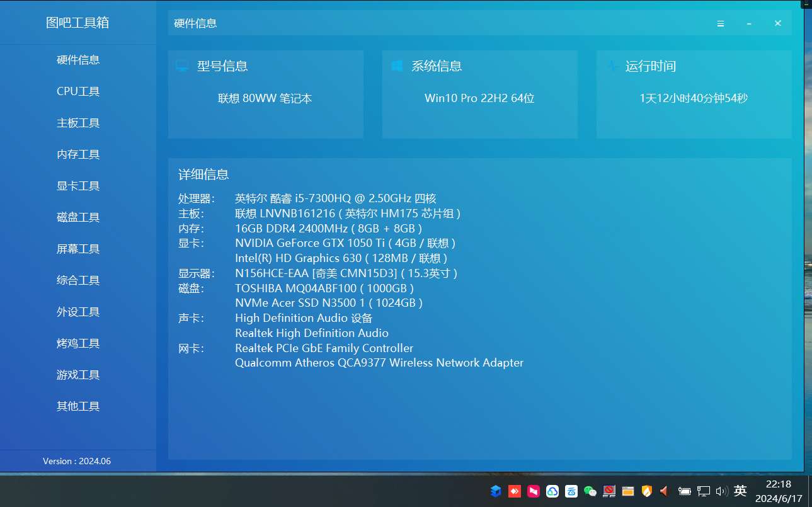Open the hamburger menu in title bar
The image size is (812, 507).
coord(720,23)
